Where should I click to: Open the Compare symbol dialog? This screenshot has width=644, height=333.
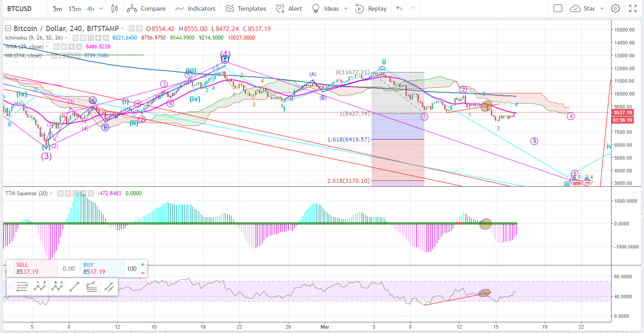point(146,8)
